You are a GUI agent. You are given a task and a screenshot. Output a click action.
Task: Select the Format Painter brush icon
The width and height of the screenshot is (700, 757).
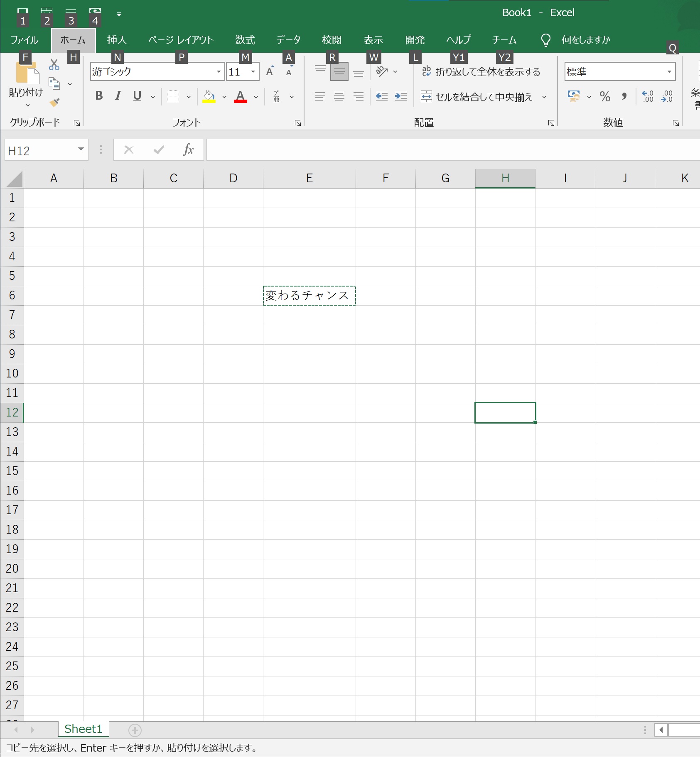tap(54, 102)
